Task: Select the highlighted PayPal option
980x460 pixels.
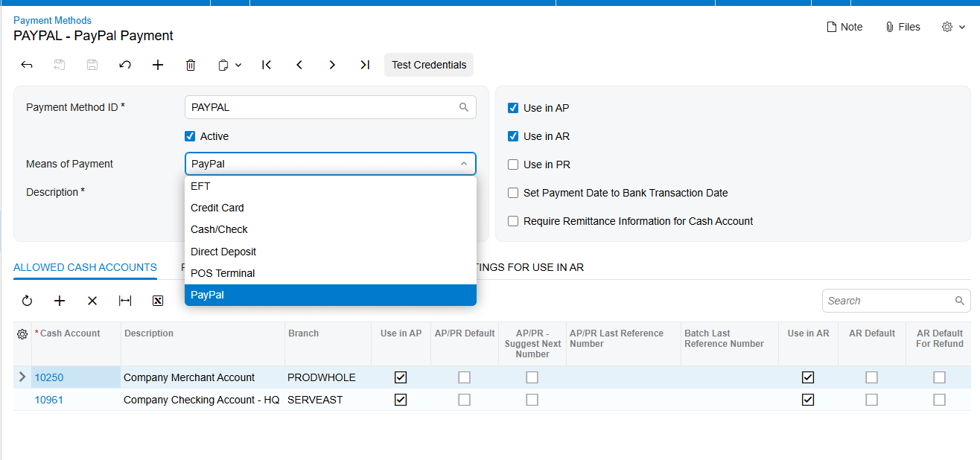Action: (331, 295)
